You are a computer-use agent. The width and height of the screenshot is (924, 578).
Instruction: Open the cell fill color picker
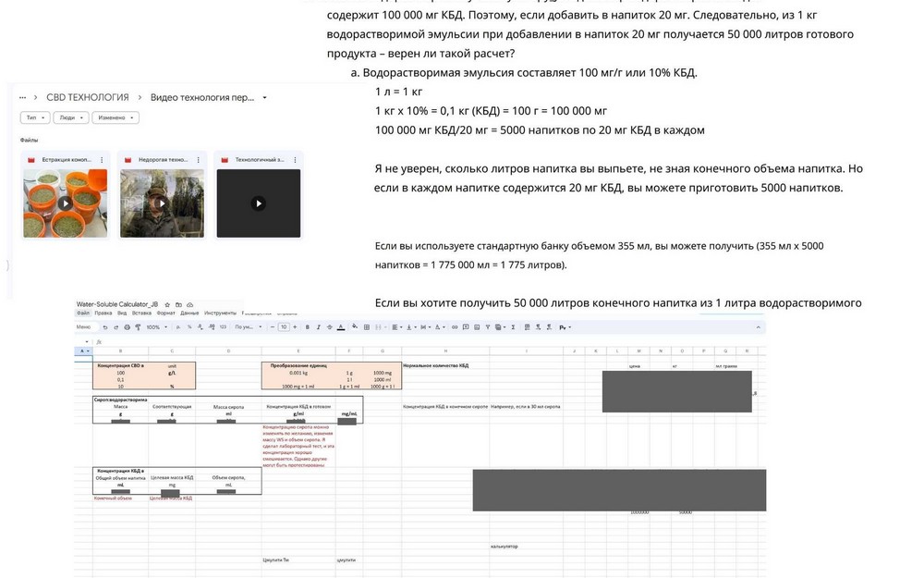(355, 327)
